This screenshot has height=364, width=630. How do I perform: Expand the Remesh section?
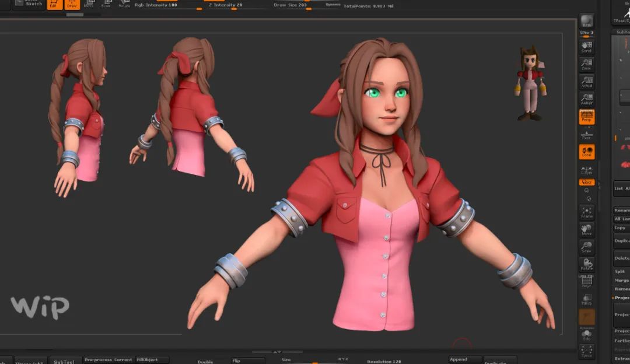click(x=621, y=289)
